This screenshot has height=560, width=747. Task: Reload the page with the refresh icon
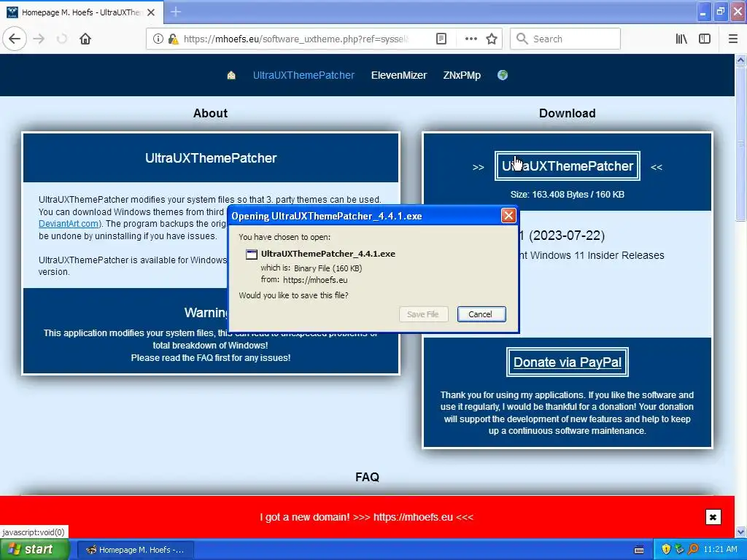[62, 39]
